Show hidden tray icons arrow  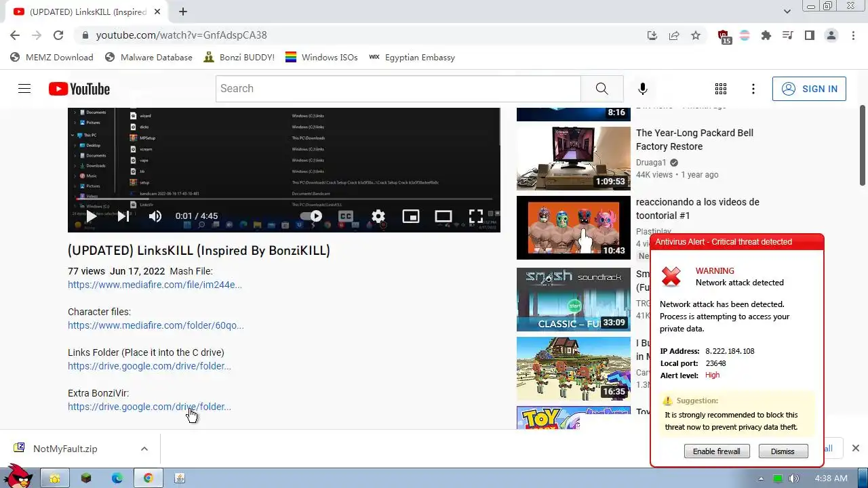[x=761, y=479]
